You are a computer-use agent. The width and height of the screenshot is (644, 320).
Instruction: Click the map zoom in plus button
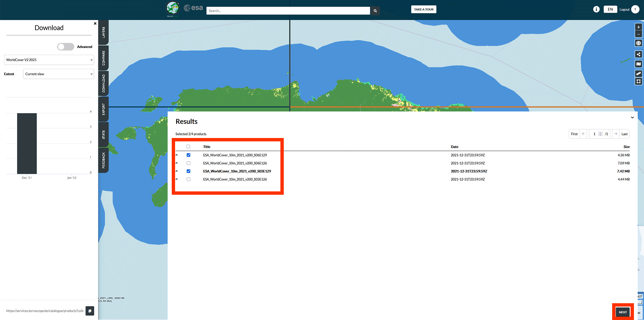tap(638, 27)
